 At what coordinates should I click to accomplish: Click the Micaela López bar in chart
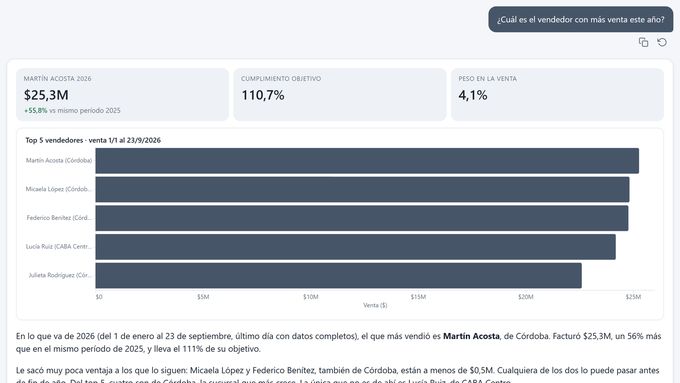362,189
